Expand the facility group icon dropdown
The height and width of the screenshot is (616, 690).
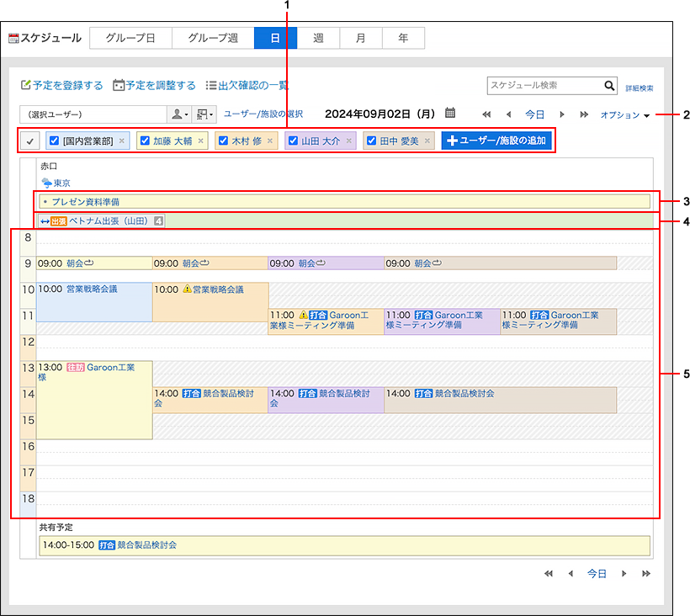(204, 114)
